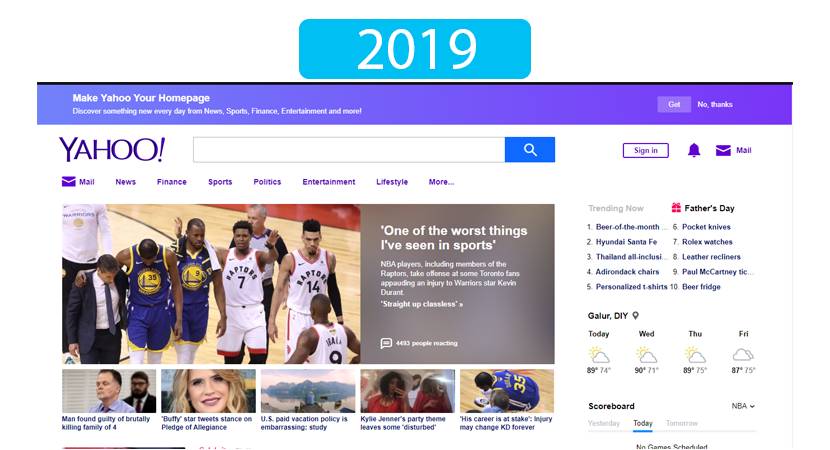Open Sports in the navigation bar
The image size is (830, 450).
click(x=220, y=182)
